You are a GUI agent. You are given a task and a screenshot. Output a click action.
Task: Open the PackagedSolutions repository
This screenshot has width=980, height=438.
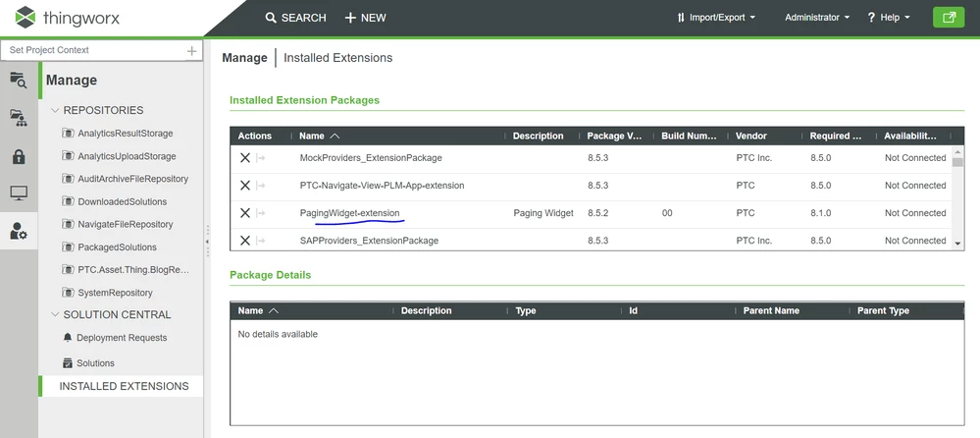(x=117, y=247)
